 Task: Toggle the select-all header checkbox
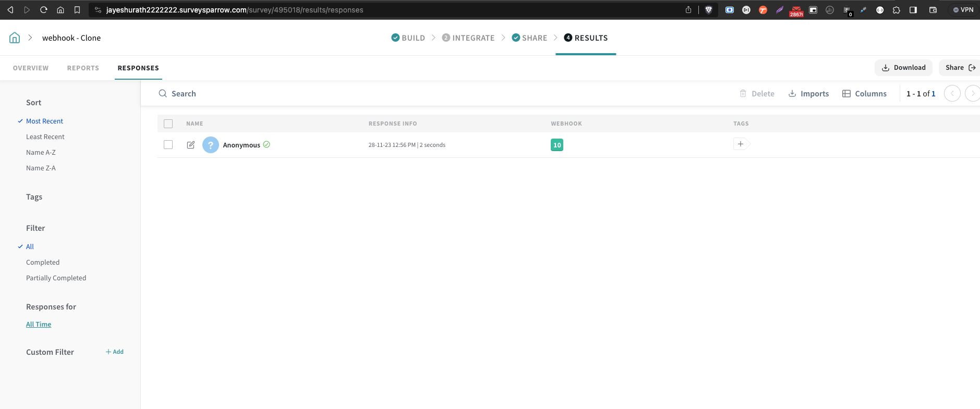click(168, 123)
